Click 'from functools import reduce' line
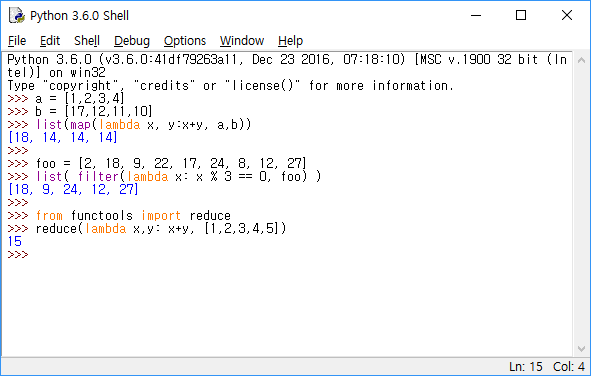The image size is (591, 376). [133, 216]
